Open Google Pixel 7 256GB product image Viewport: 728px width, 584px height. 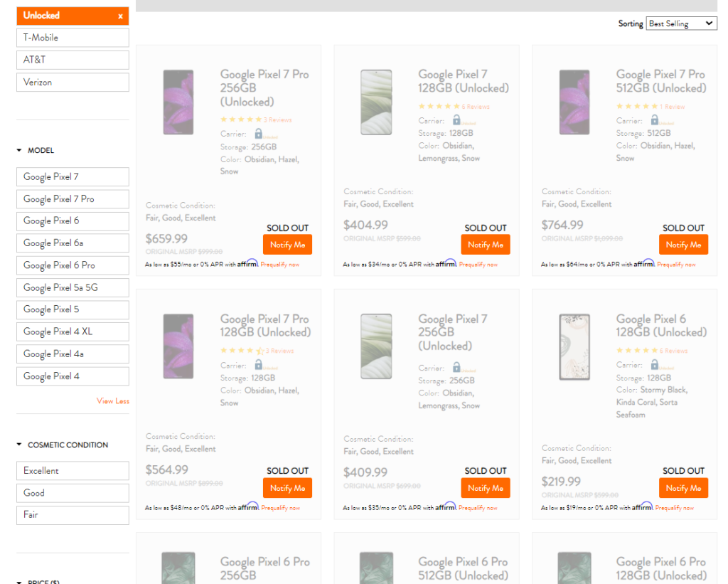(376, 346)
